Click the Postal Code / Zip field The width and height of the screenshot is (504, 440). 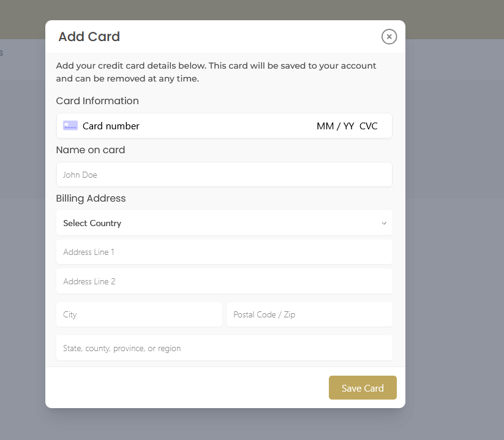[x=309, y=314]
